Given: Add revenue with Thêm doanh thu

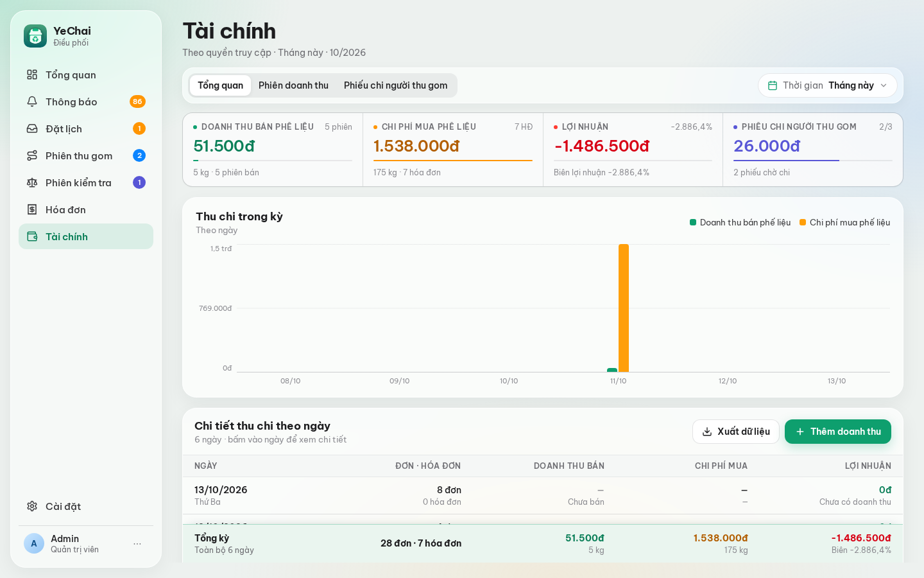Looking at the screenshot, I should click(838, 432).
